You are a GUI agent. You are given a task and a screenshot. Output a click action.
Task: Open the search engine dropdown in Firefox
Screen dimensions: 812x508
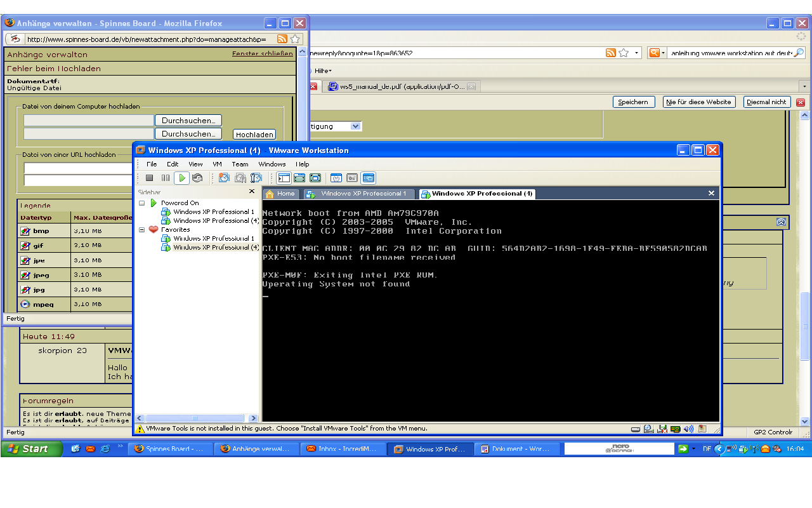(657, 53)
